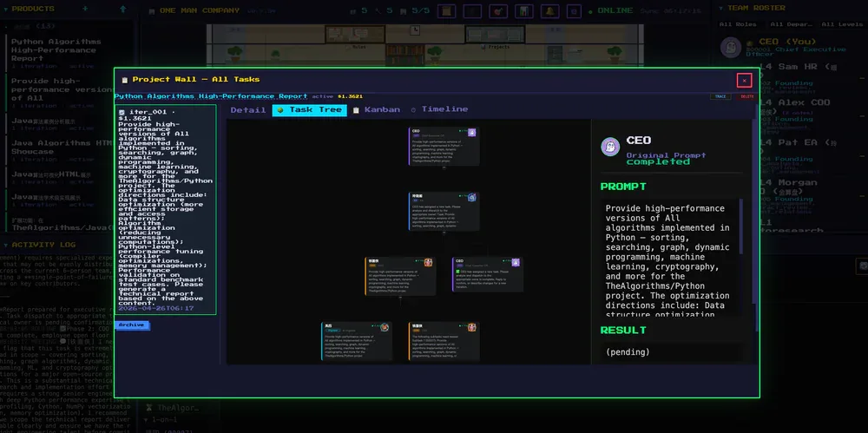Image resolution: width=868 pixels, height=433 pixels.
Task: Click avatar on the bottom-right orange node
Action: (471, 327)
